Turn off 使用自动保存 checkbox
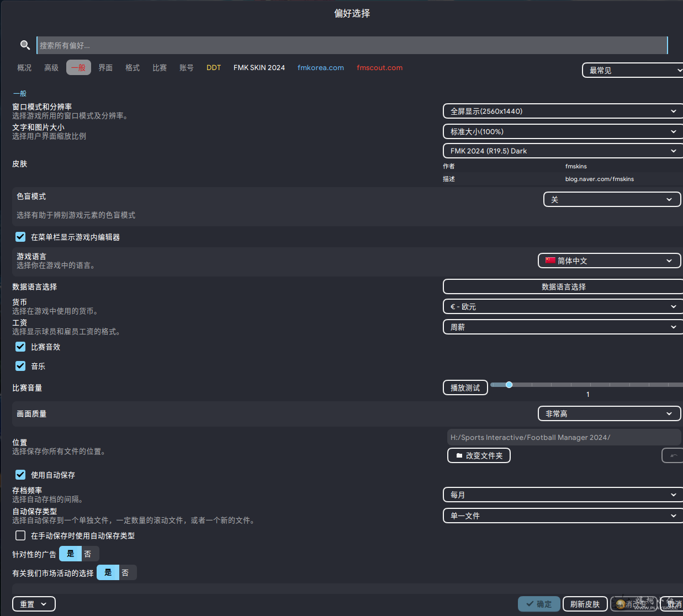 (x=20, y=475)
